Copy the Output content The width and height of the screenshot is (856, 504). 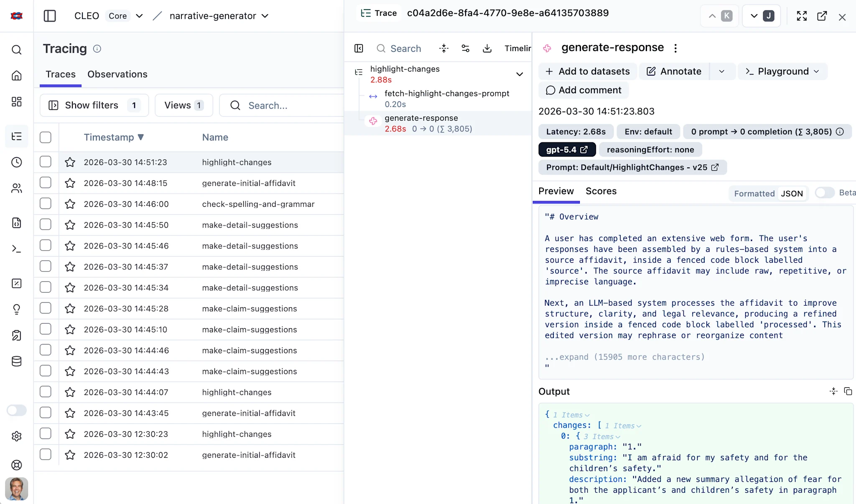(x=848, y=391)
